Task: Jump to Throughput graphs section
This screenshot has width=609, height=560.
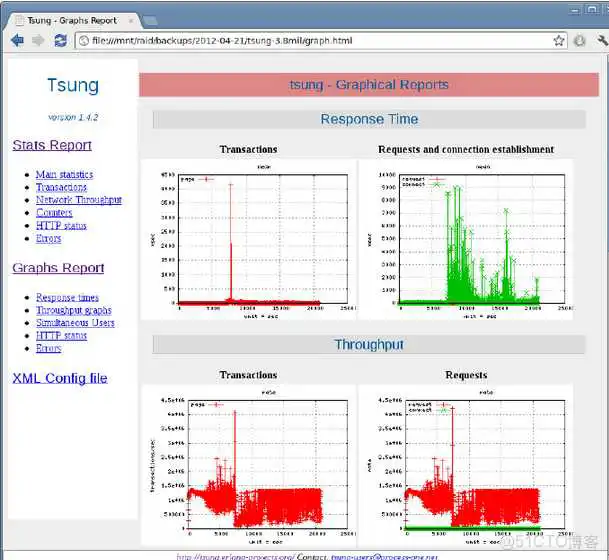Action: [x=73, y=311]
